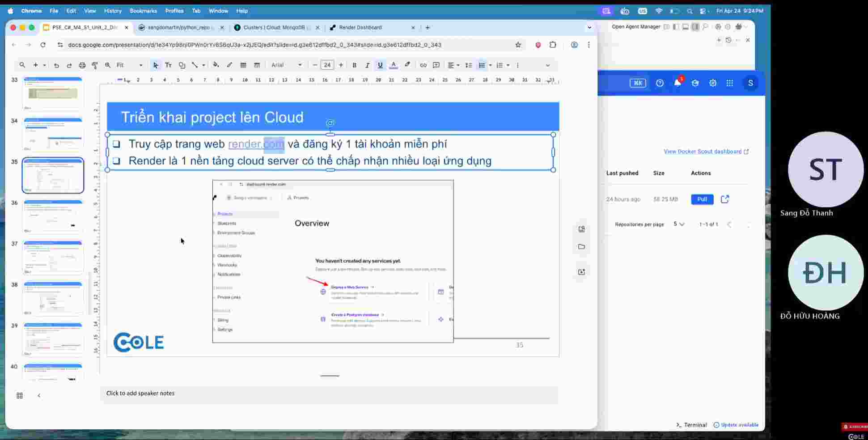Open the Chrome Extensions puzzle icon
Viewport: 868px width, 440px height.
(553, 45)
